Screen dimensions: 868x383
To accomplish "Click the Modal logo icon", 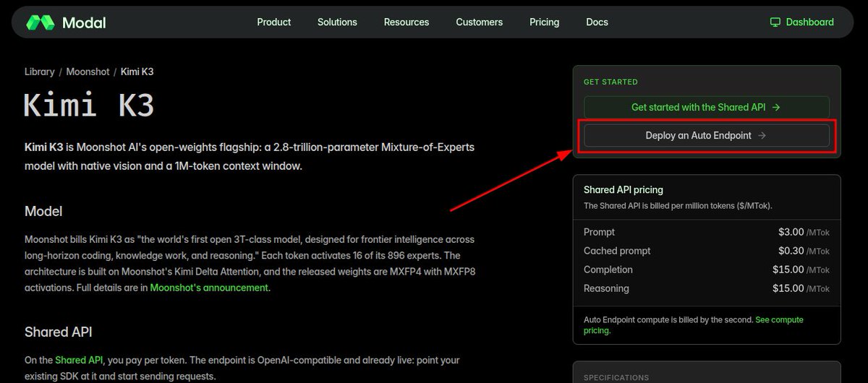I will click(x=41, y=22).
